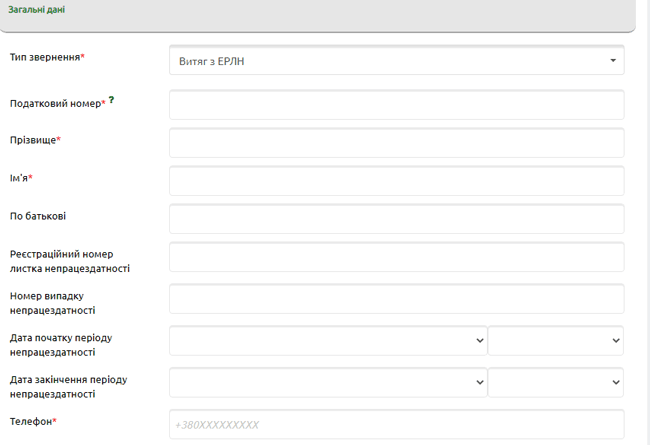Focus the Податковий номер input field
The height and width of the screenshot is (445, 650).
(397, 105)
